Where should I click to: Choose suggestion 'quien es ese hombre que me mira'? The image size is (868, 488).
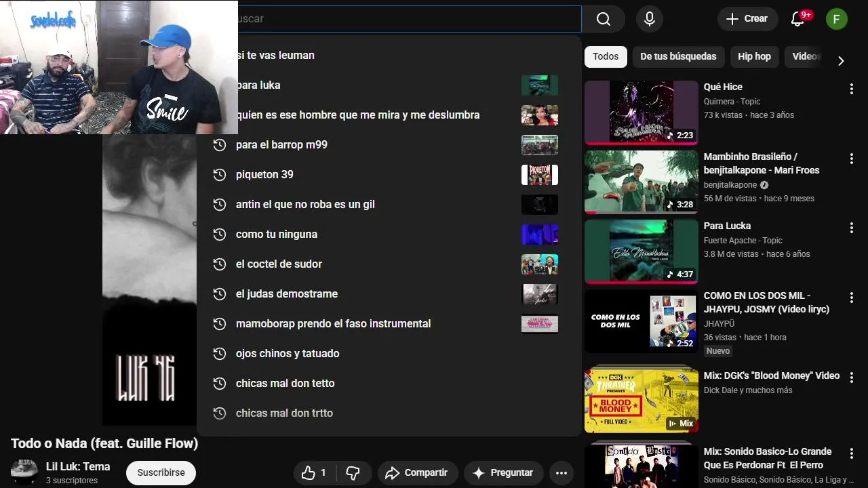[x=389, y=115]
